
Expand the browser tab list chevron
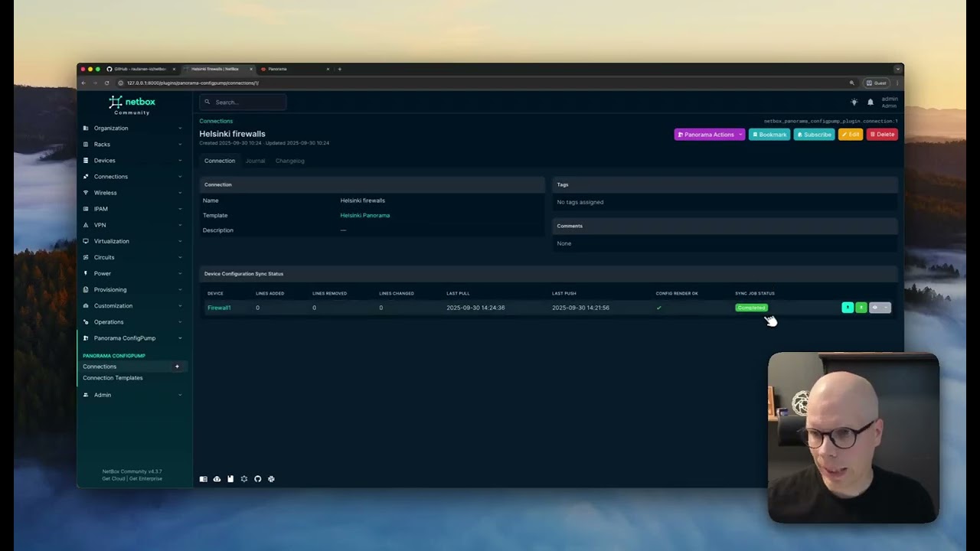tap(897, 69)
